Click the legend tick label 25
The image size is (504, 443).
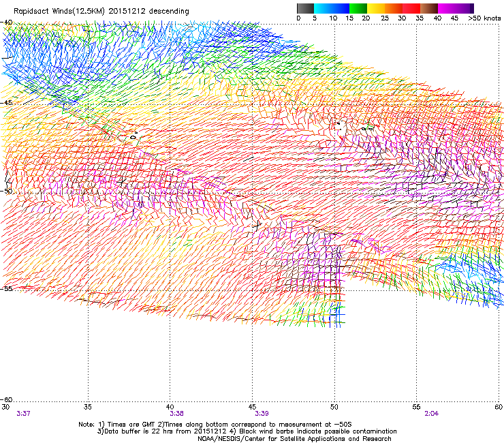pyautogui.click(x=385, y=18)
